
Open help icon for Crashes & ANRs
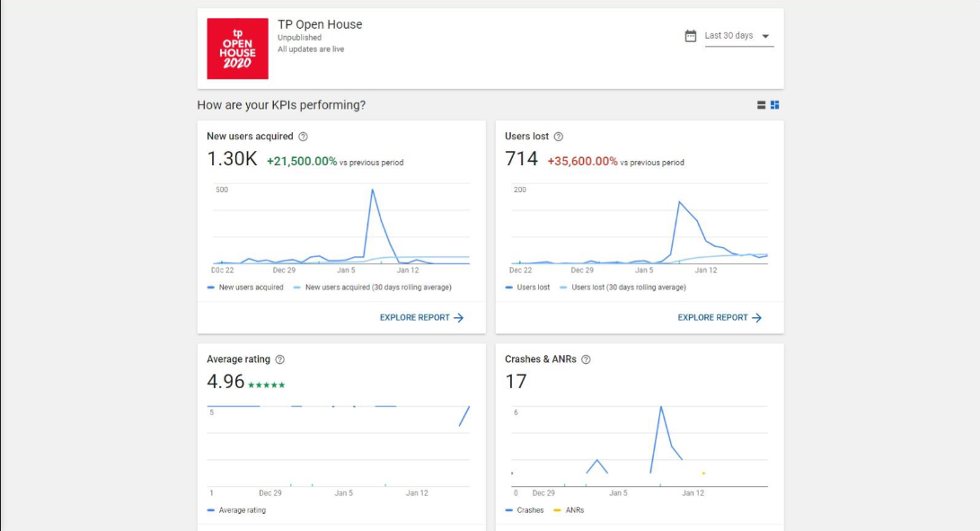(x=586, y=359)
